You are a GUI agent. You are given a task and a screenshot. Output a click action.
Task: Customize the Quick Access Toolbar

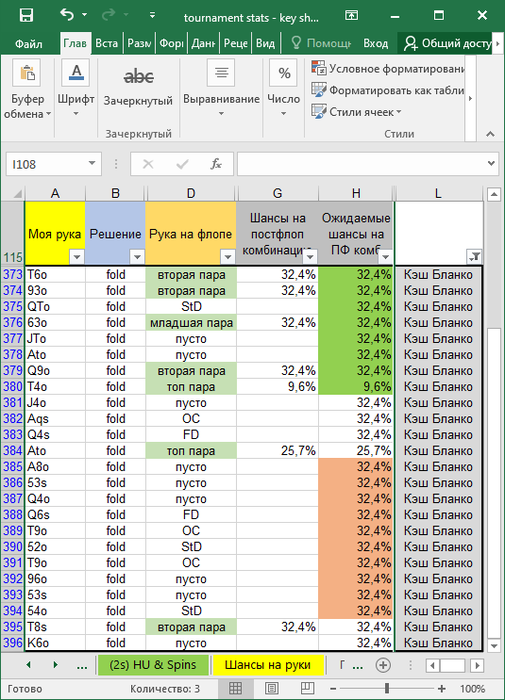(152, 15)
